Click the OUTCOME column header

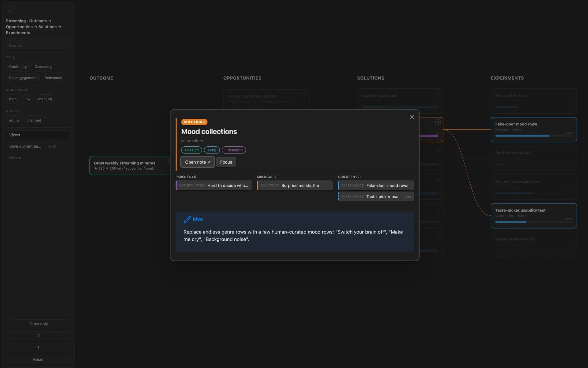click(101, 78)
